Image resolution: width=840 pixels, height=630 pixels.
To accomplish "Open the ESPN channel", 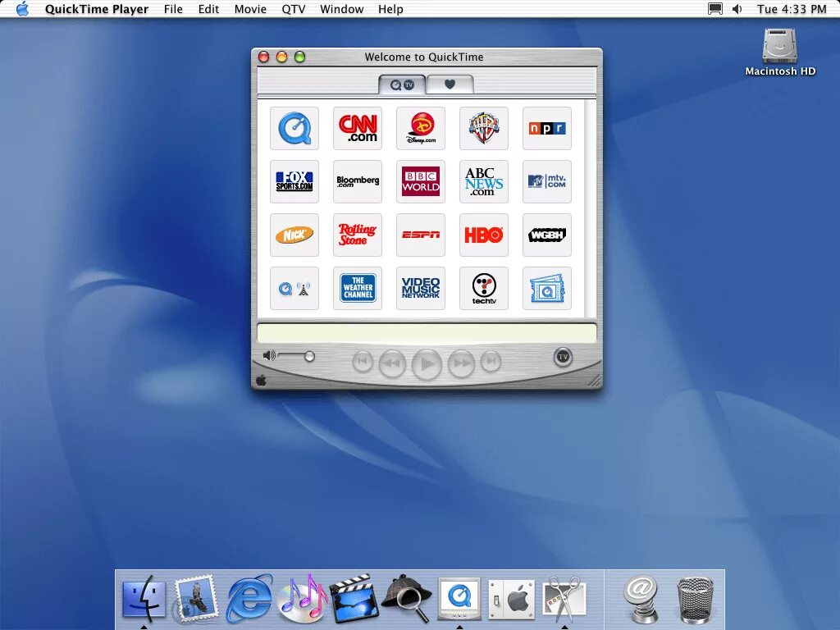I will [421, 235].
